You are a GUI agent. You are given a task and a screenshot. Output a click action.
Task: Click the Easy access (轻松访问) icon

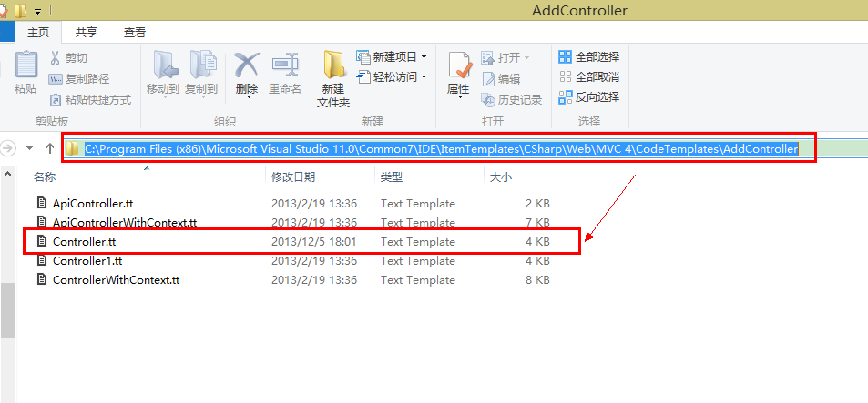[x=363, y=76]
